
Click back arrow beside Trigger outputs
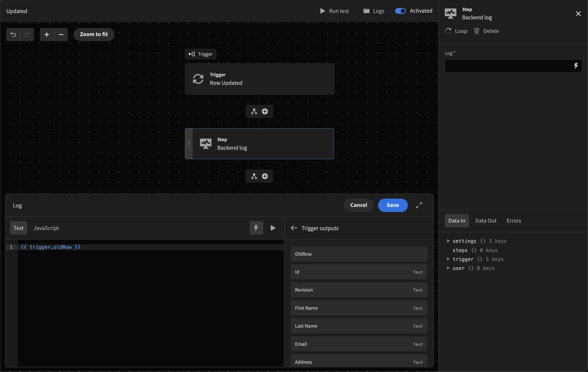tap(294, 228)
